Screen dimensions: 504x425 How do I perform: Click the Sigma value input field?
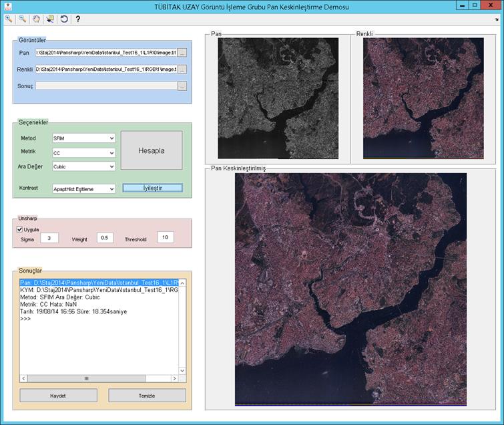[x=49, y=238]
